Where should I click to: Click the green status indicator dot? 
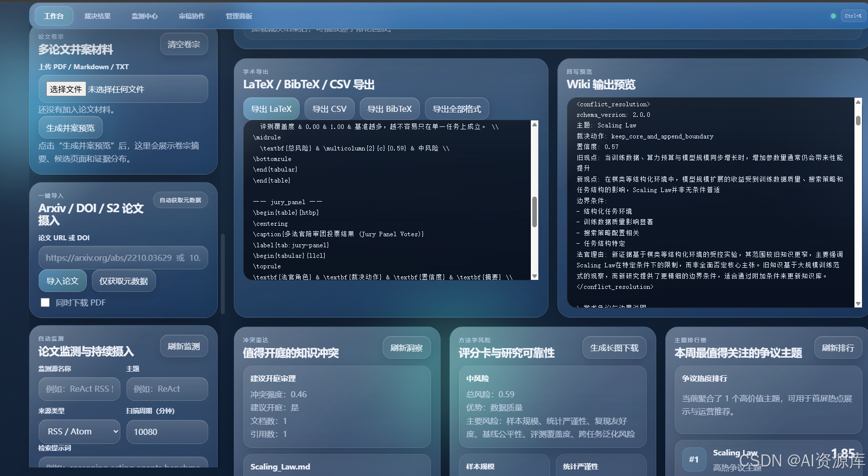833,16
